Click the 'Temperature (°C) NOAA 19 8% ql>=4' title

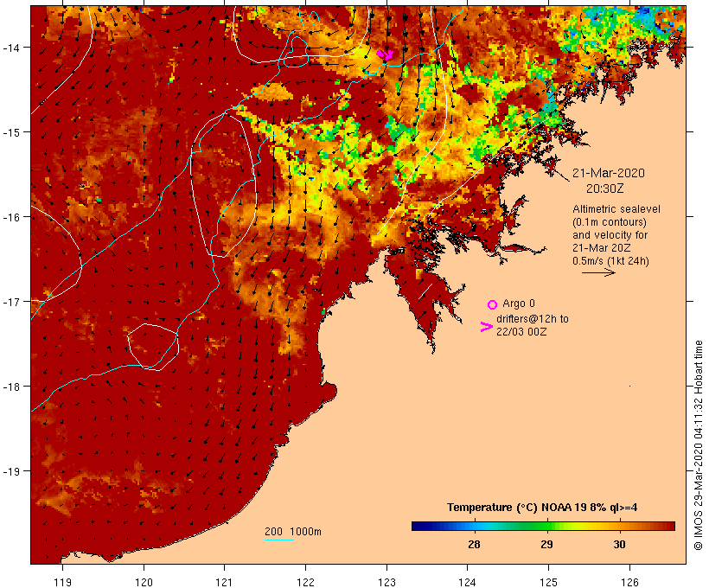542,508
